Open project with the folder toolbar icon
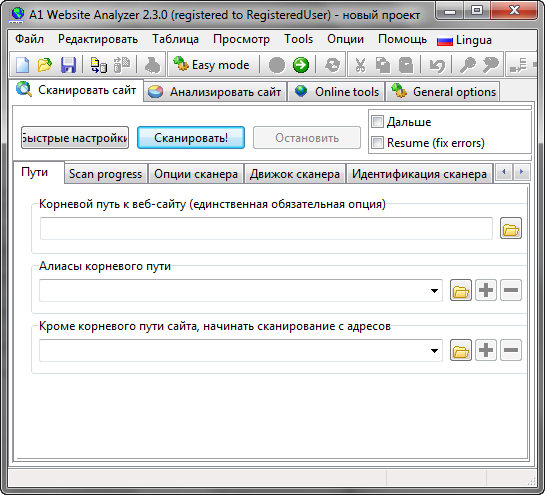Viewport: 545px width, 495px height. (45, 65)
